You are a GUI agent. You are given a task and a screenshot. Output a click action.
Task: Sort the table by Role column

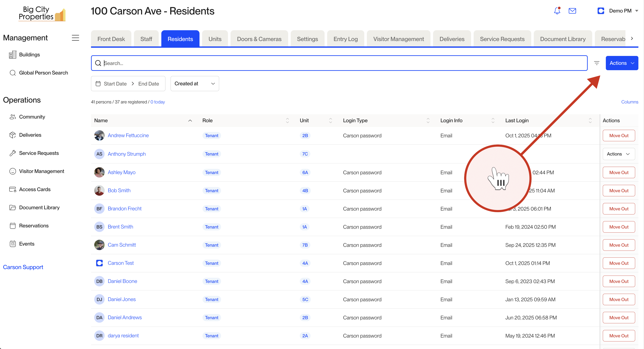(x=287, y=121)
